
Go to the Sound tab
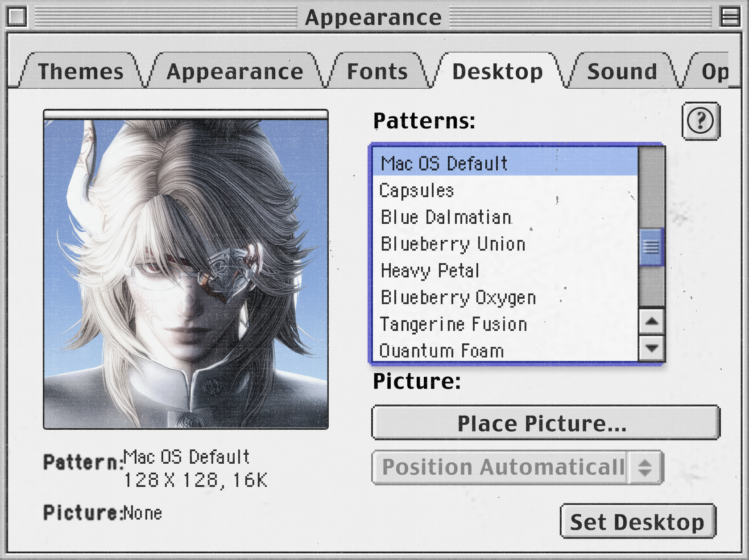pos(622,71)
